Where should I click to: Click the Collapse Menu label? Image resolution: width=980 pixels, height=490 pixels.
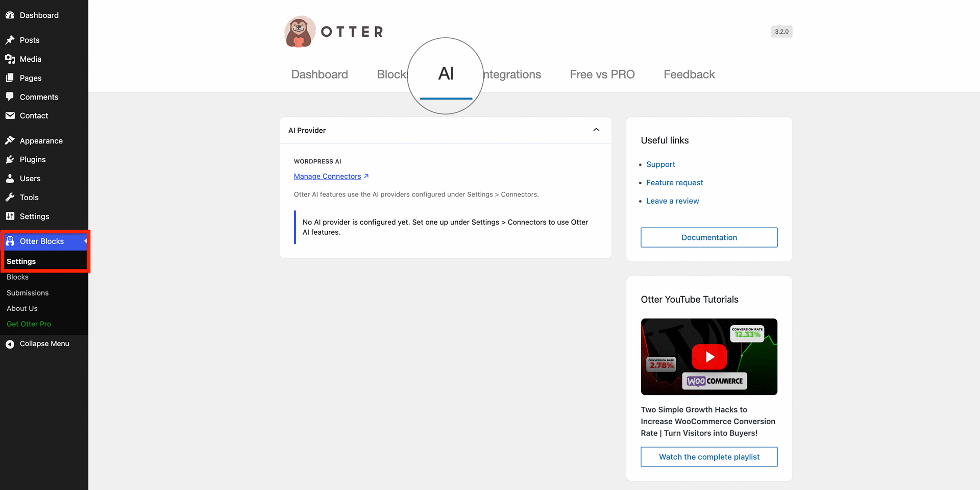pyautogui.click(x=44, y=344)
